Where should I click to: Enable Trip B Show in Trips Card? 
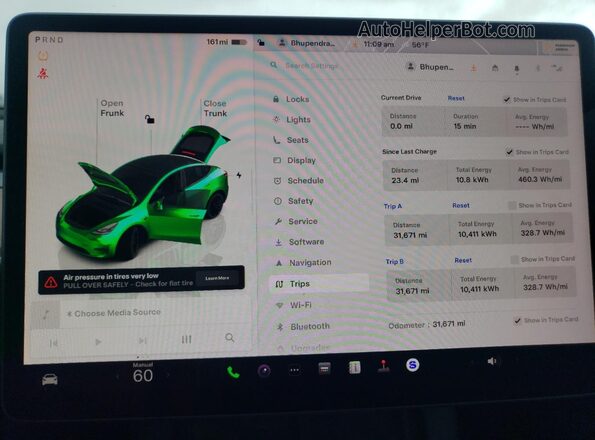[x=515, y=259]
